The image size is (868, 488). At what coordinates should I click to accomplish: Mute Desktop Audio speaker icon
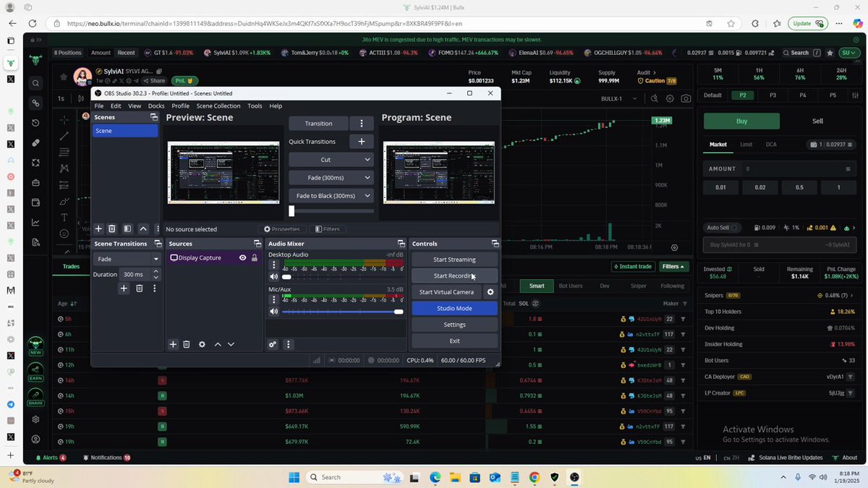click(273, 277)
